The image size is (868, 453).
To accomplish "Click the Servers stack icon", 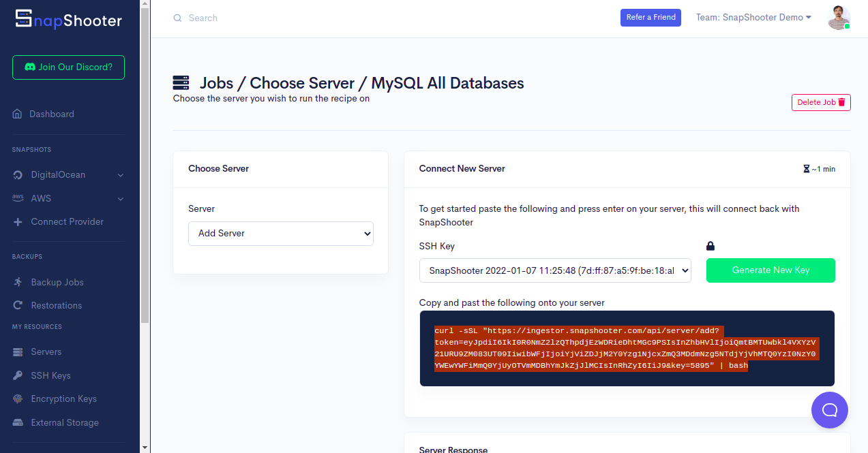I will pyautogui.click(x=18, y=352).
